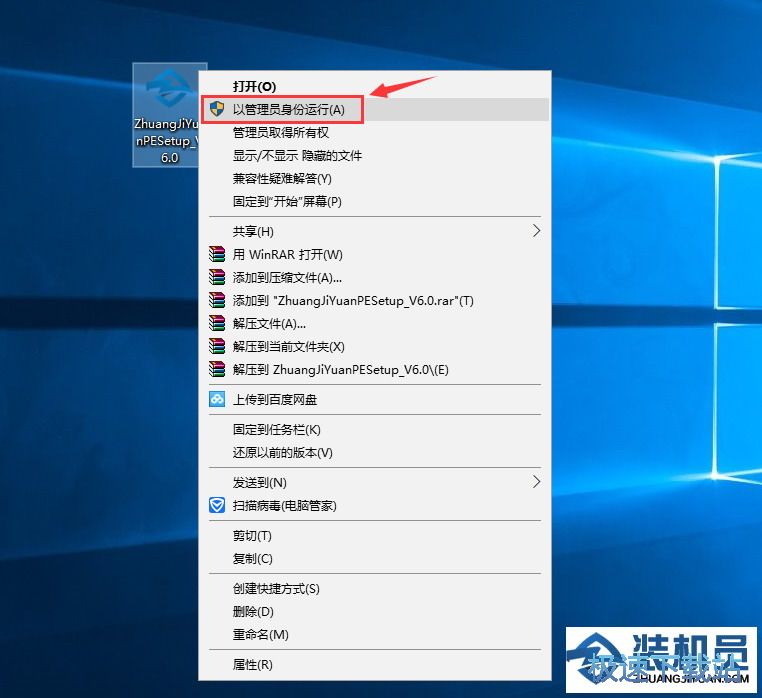This screenshot has height=698, width=762.
Task: Click the WinRAR icon next to 用 WinRAR 打开
Action: click(x=217, y=254)
